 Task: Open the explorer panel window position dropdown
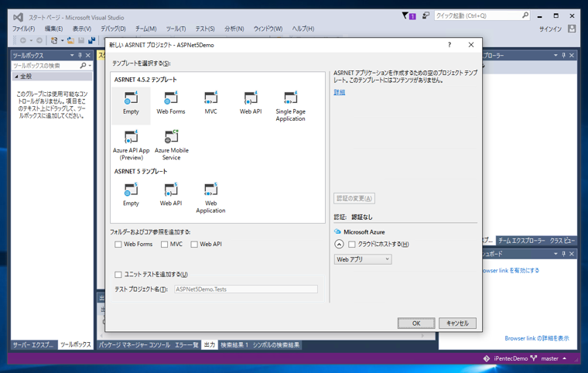coord(556,55)
